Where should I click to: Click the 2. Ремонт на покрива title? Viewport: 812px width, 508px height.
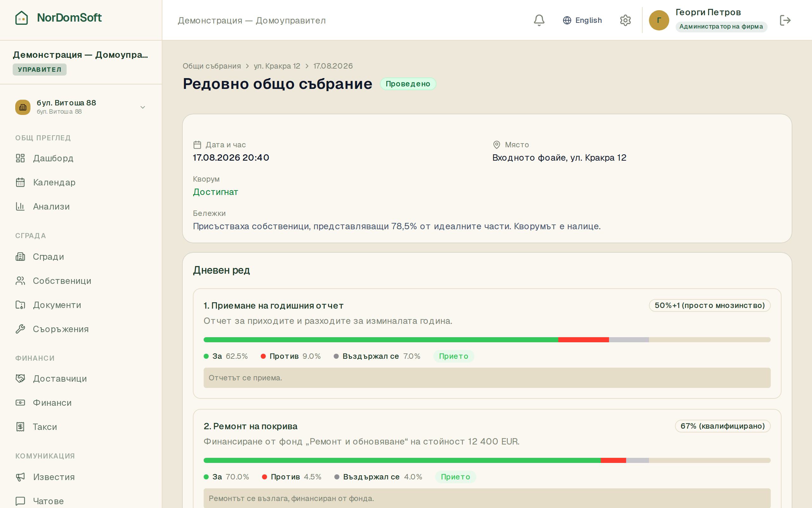250,426
